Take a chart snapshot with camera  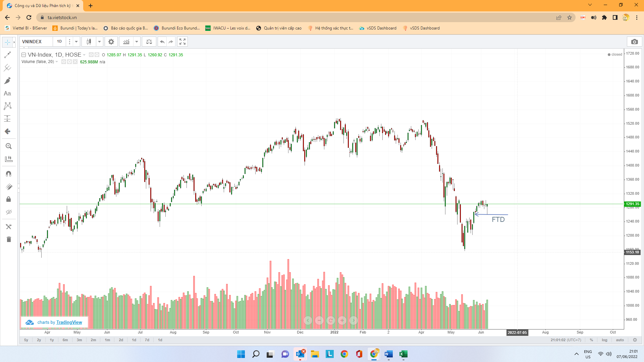634,42
